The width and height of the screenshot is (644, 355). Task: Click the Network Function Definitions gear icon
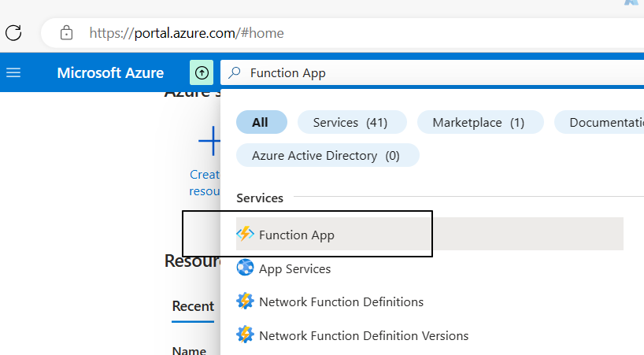[246, 301]
